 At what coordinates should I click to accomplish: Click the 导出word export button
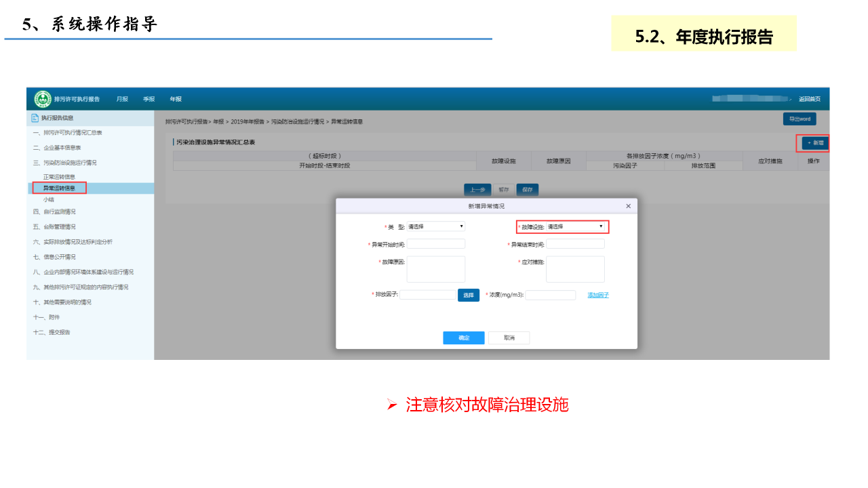tap(799, 119)
